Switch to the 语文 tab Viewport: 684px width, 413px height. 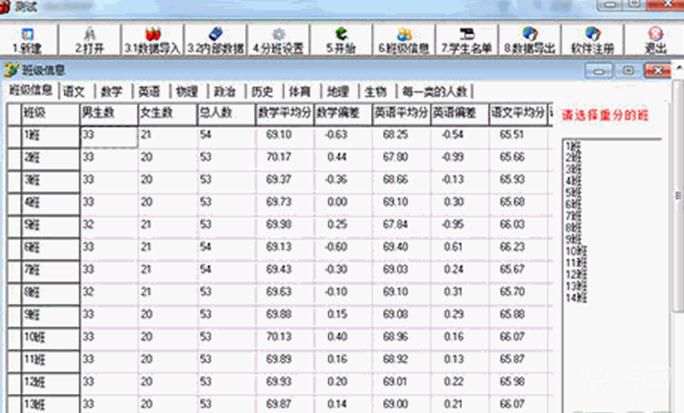[73, 91]
